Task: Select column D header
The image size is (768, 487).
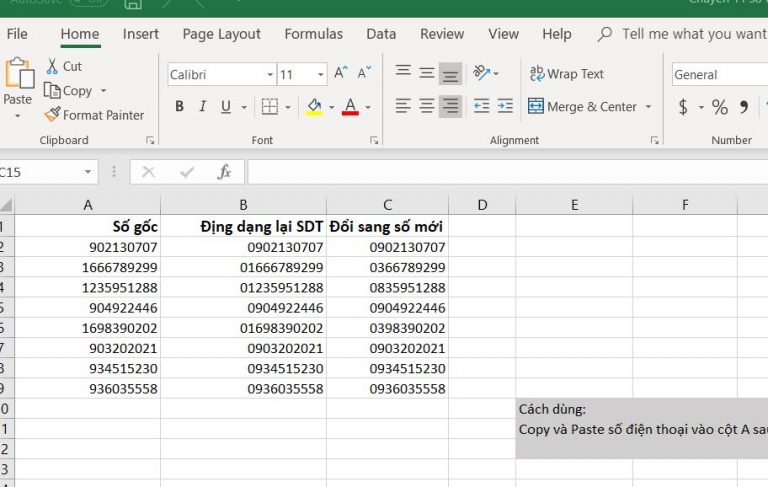Action: click(482, 205)
